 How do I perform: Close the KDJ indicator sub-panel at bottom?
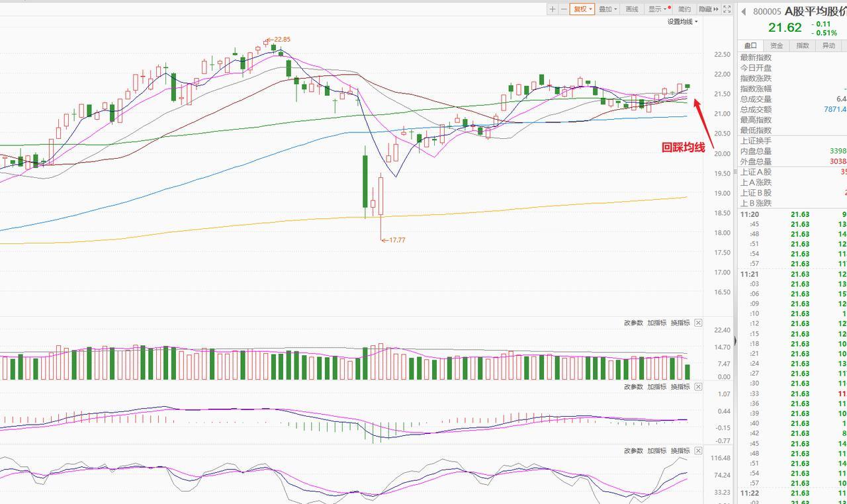click(698, 451)
